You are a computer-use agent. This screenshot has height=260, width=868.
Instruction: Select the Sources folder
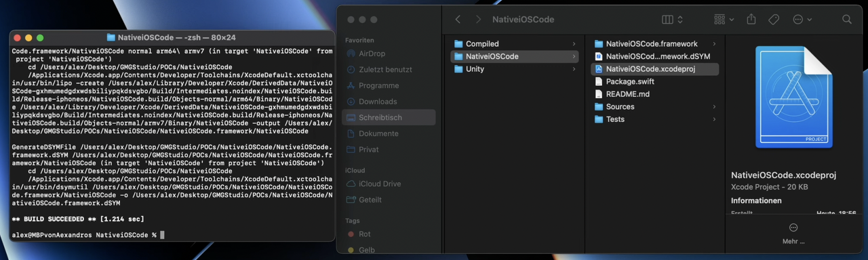coord(654,106)
